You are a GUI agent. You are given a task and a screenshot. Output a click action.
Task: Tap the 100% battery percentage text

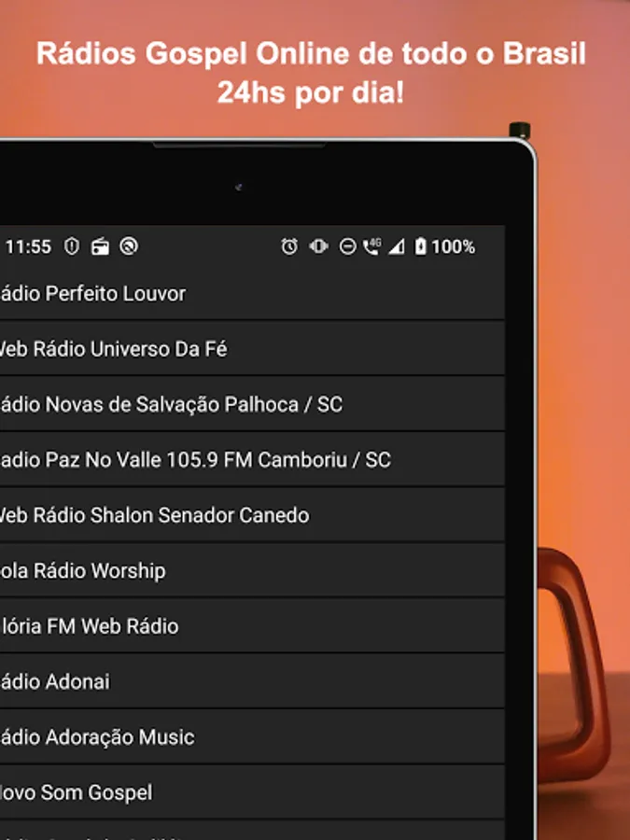(454, 247)
